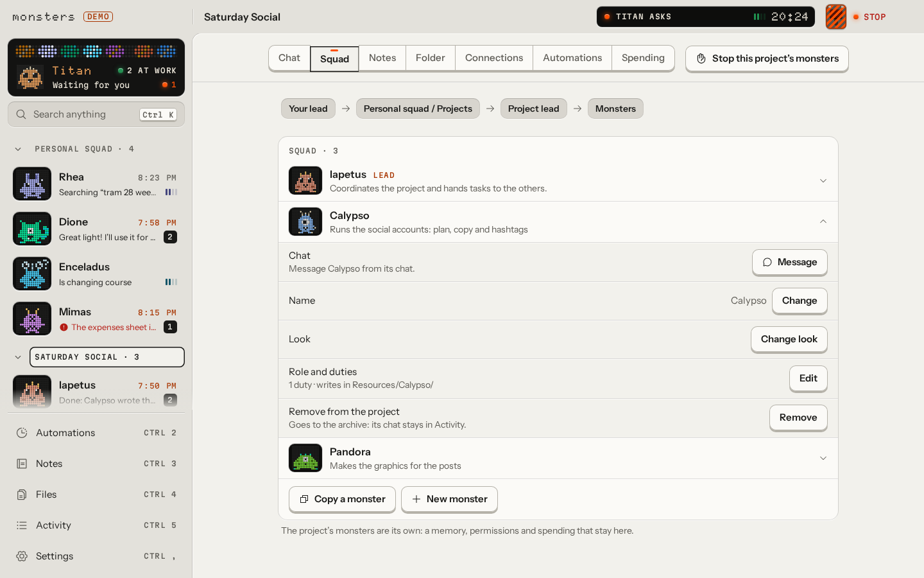The image size is (924, 578).
Task: Edit Calypso's role and duties
Action: [x=809, y=378]
